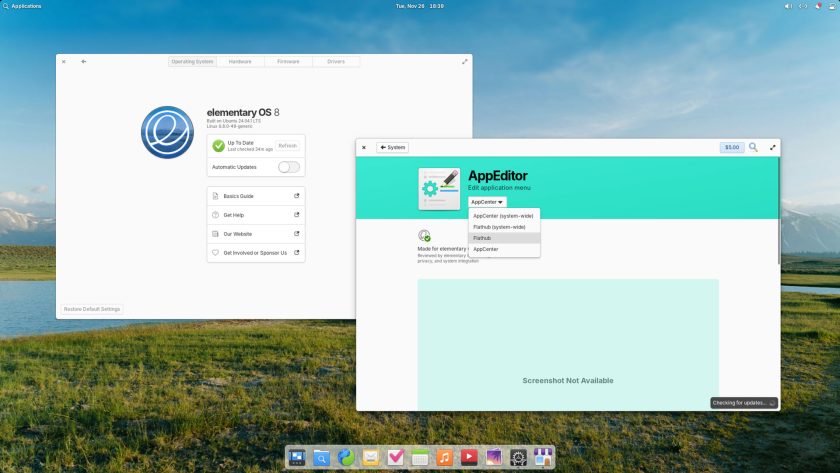
Task: Click the 'elementary OS 8' heading
Action: [x=243, y=112]
